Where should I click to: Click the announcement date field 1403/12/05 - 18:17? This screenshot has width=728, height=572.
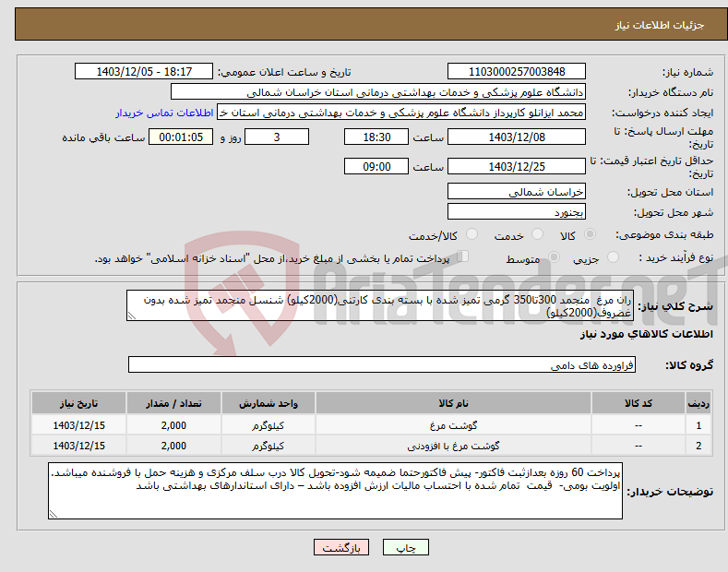144,72
